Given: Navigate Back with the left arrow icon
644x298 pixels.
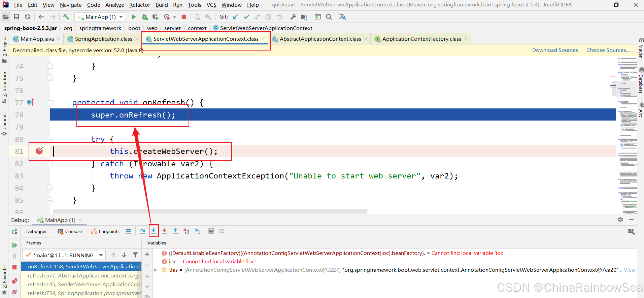Looking at the screenshot, I should pyautogui.click(x=41, y=17).
